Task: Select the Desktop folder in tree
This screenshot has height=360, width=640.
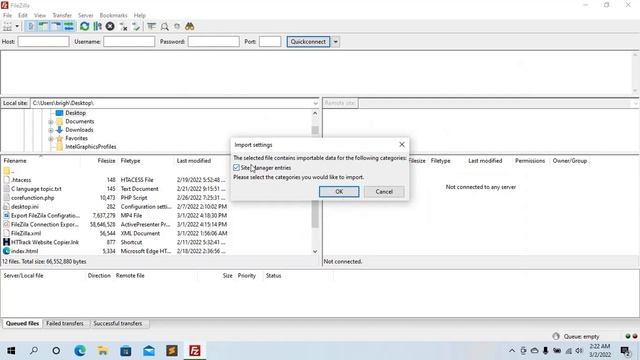Action: 76,113
